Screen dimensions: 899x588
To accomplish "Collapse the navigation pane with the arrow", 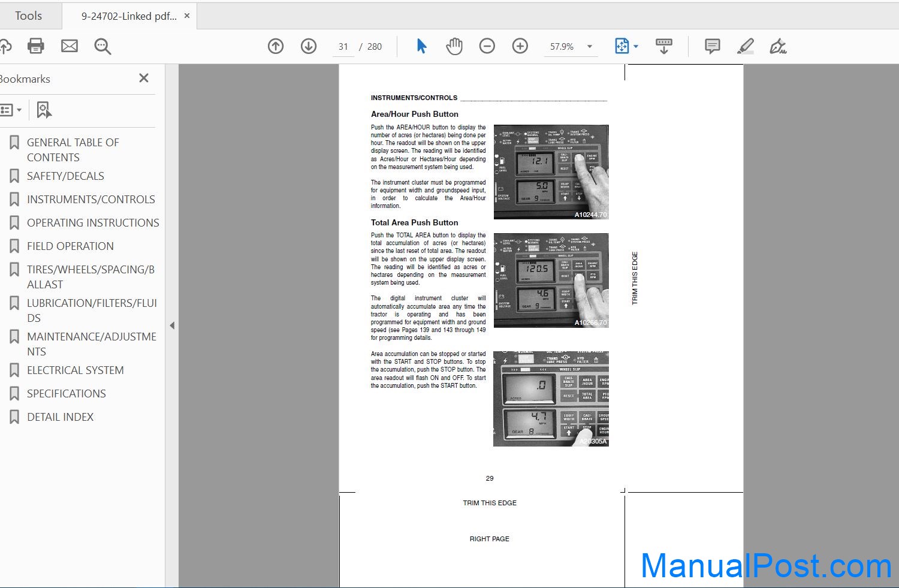I will 172,325.
